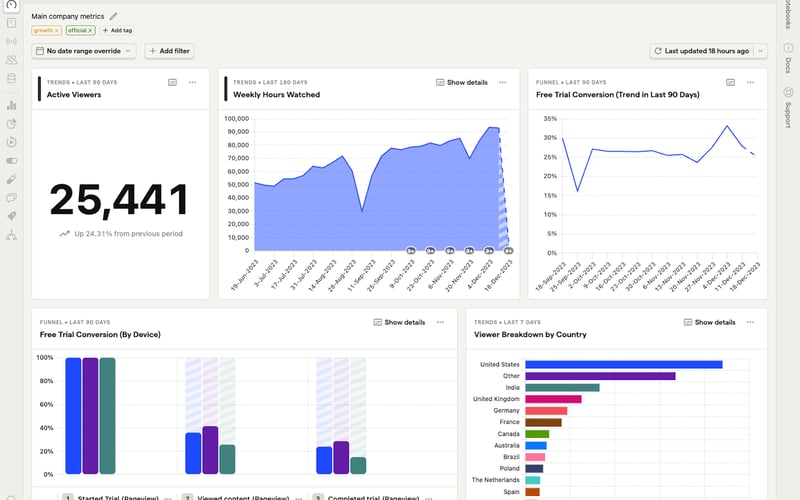Open Feature flags toggle icon in sidebar

11,161
